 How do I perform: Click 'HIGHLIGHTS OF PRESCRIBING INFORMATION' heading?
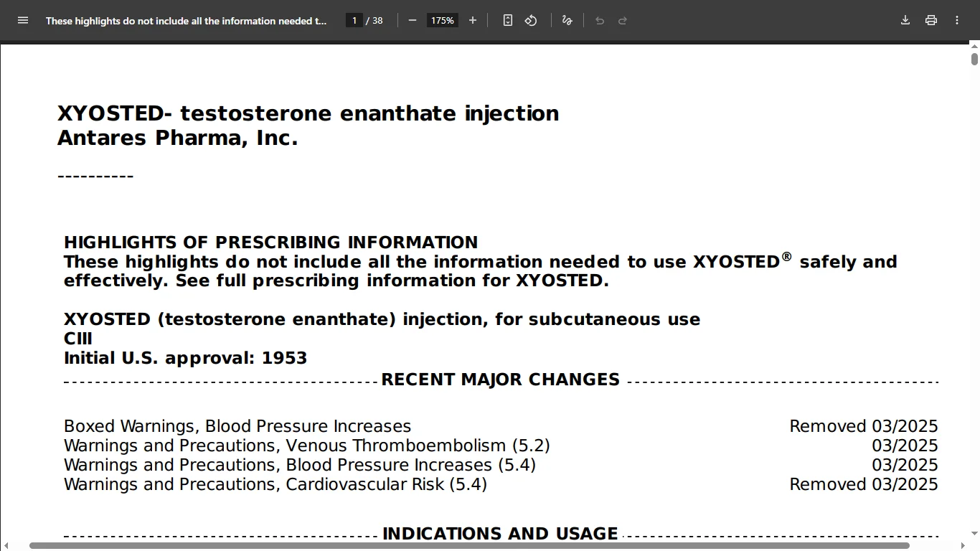pos(271,242)
